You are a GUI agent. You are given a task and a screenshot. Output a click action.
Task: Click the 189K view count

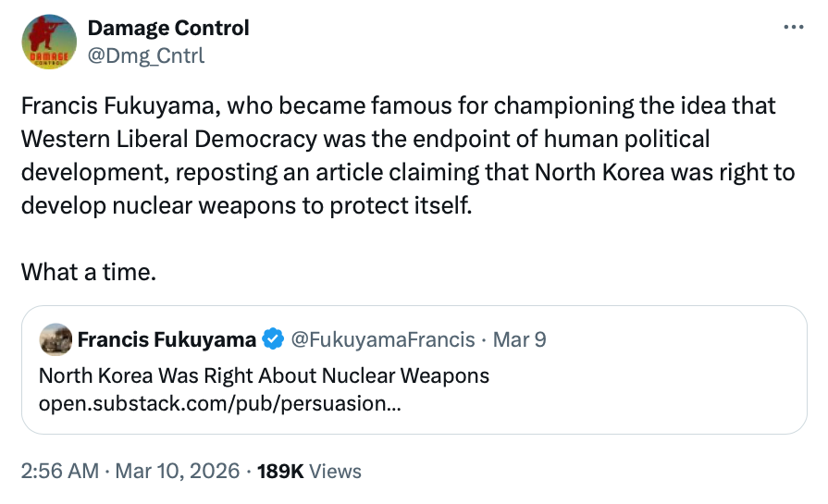point(280,471)
